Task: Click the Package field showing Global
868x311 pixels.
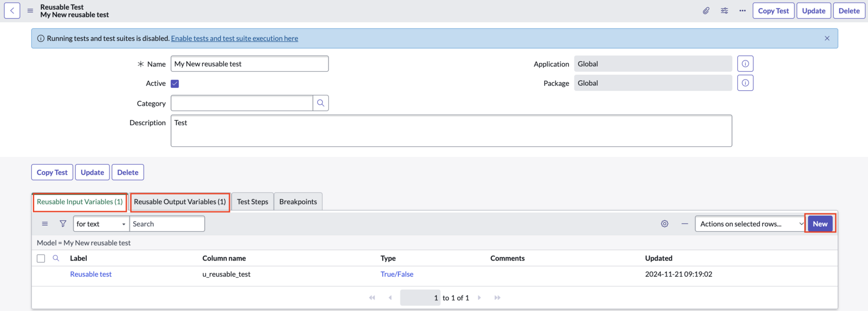Action: (653, 83)
